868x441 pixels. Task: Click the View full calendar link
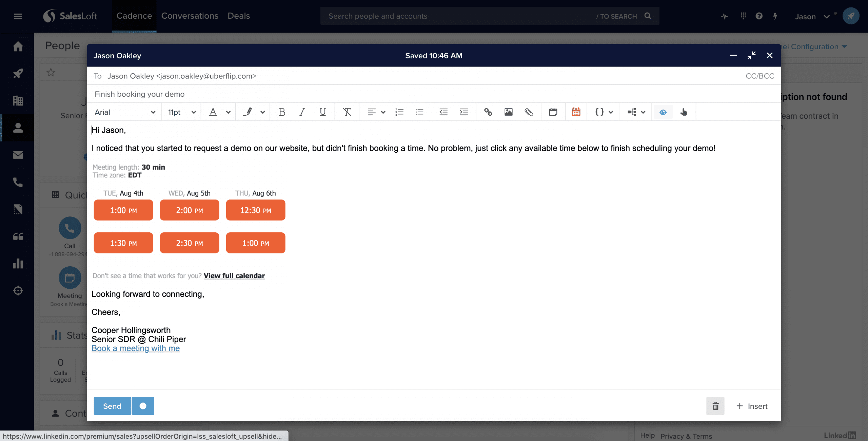234,276
